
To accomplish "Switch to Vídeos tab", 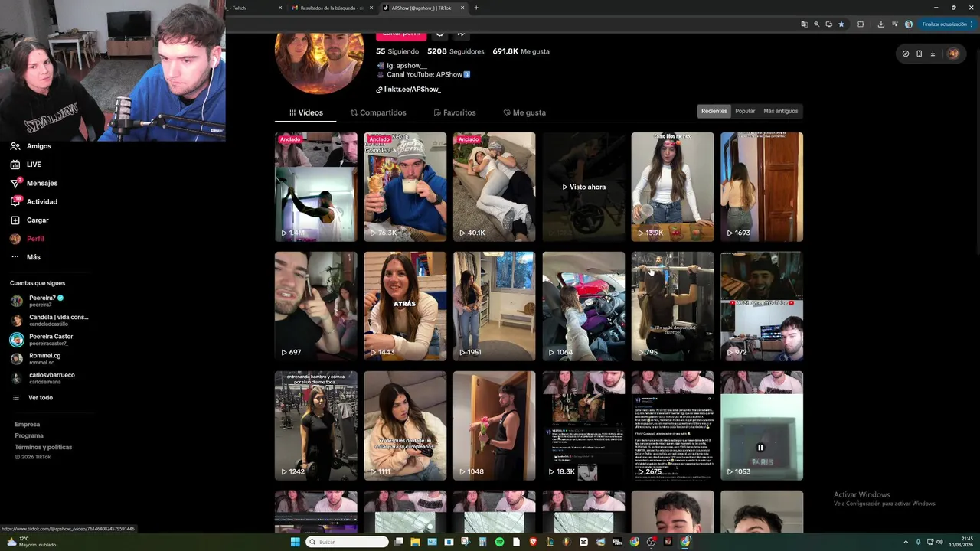I will click(305, 112).
